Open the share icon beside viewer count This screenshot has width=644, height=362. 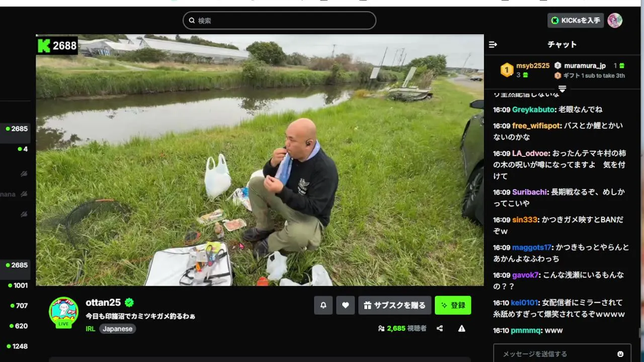pos(440,328)
